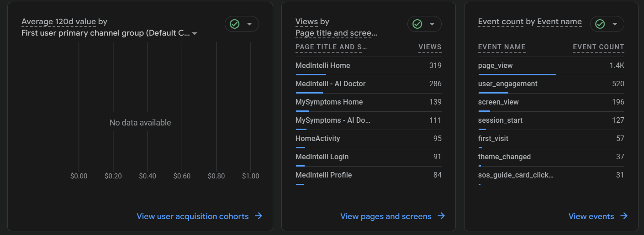644x235 pixels.
Task: Click the Event name dimension title
Action: tap(560, 21)
